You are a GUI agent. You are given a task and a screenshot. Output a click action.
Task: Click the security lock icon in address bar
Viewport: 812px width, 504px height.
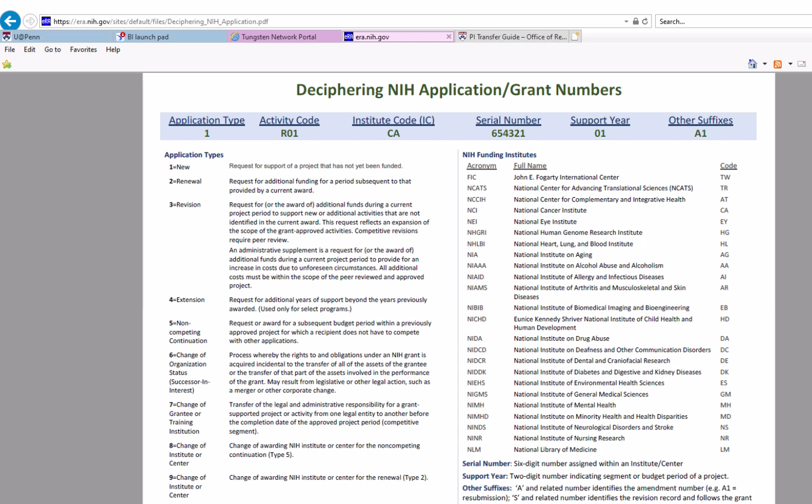pos(636,21)
